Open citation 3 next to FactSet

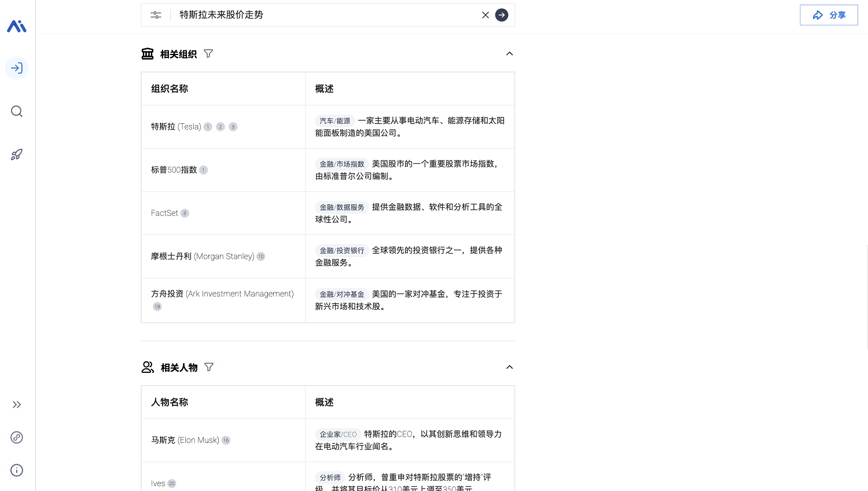185,213
